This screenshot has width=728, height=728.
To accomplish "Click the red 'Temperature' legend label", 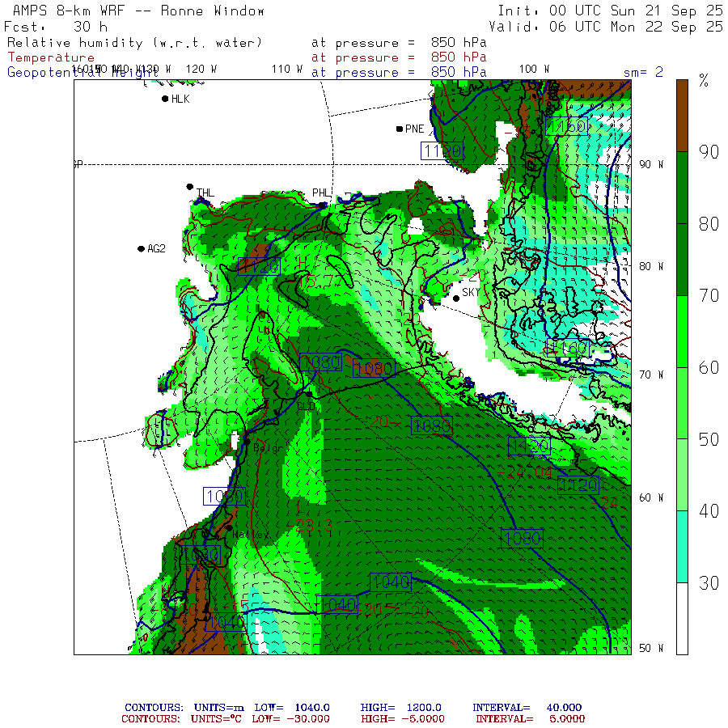I will 51,57.
